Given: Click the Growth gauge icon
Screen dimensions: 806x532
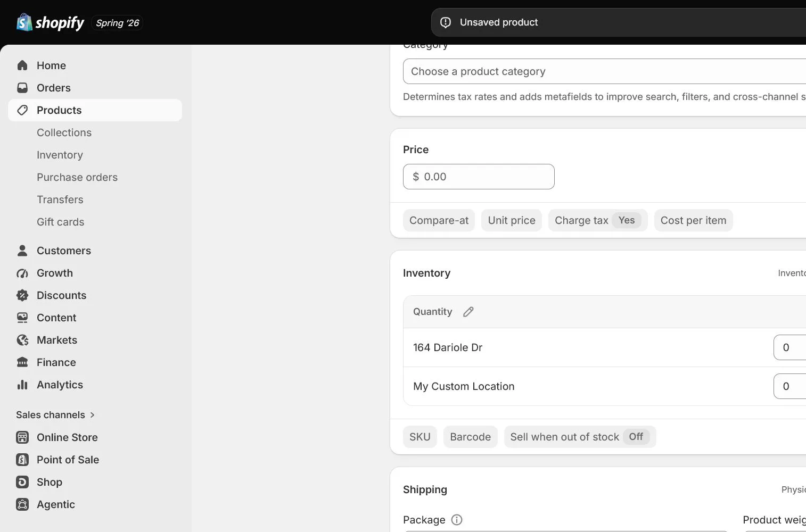Looking at the screenshot, I should pyautogui.click(x=22, y=273).
